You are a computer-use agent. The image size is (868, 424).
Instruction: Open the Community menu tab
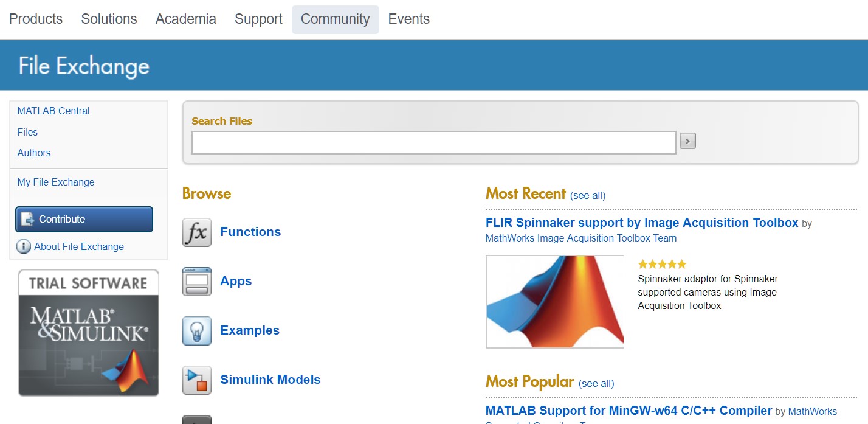tap(335, 19)
